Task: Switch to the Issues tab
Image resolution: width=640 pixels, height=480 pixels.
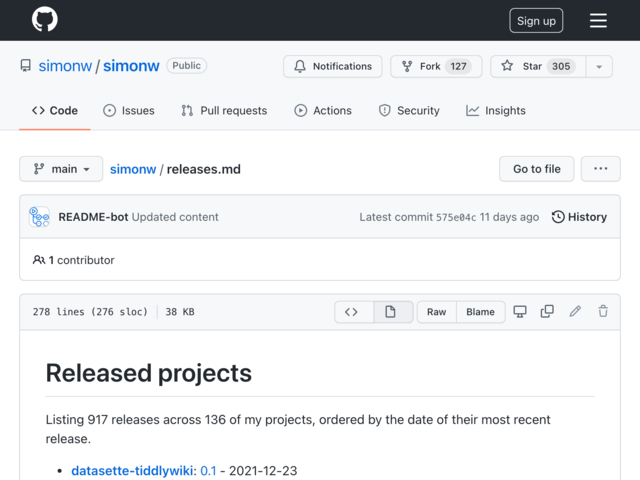Action: click(129, 111)
